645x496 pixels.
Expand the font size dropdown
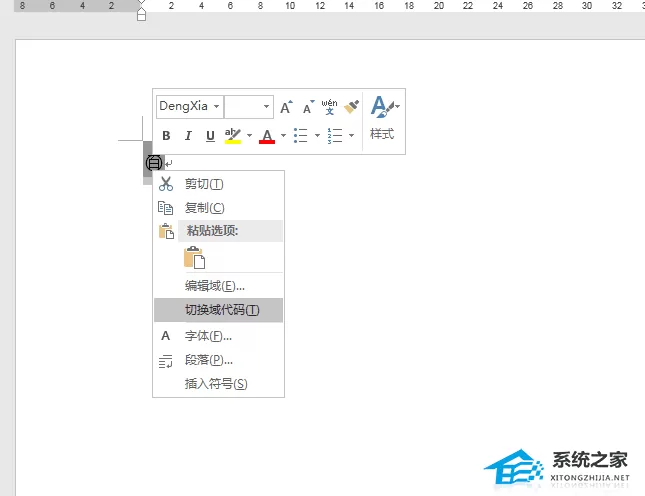click(x=266, y=107)
